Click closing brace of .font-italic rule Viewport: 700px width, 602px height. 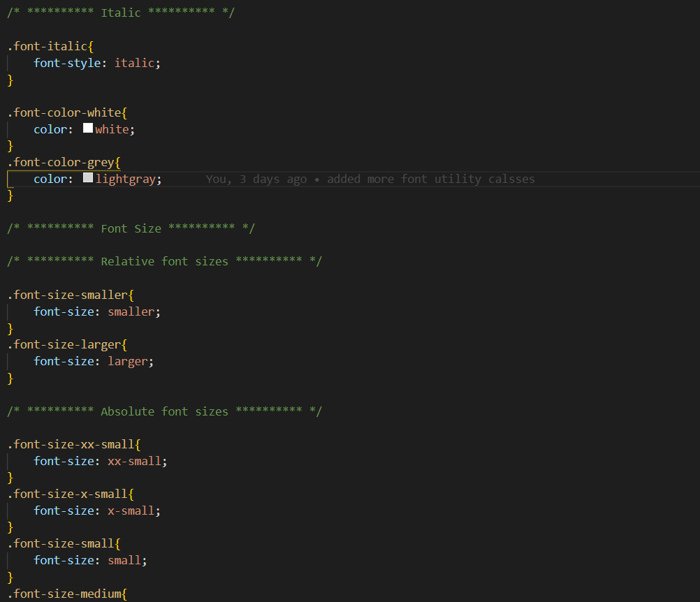tap(10, 80)
